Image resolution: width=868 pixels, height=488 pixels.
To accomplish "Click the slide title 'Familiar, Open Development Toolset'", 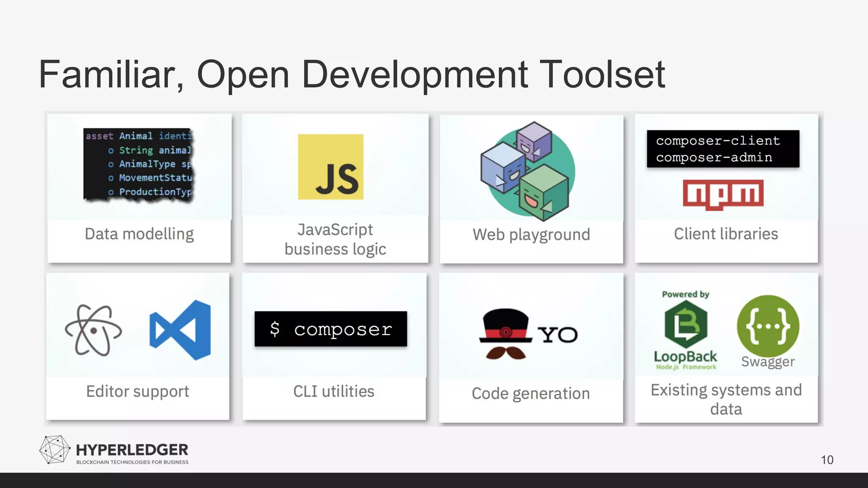I will pos(352,75).
